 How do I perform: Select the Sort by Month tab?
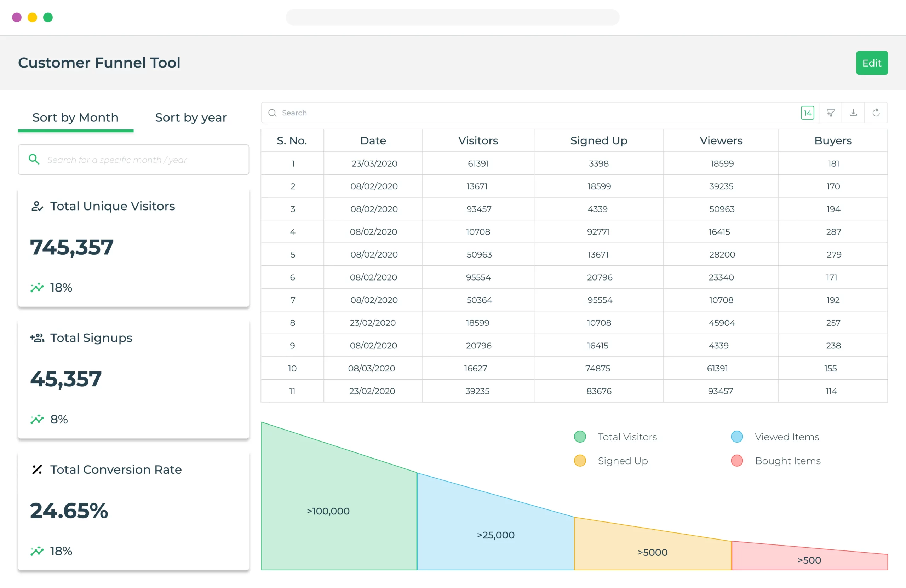click(x=75, y=117)
